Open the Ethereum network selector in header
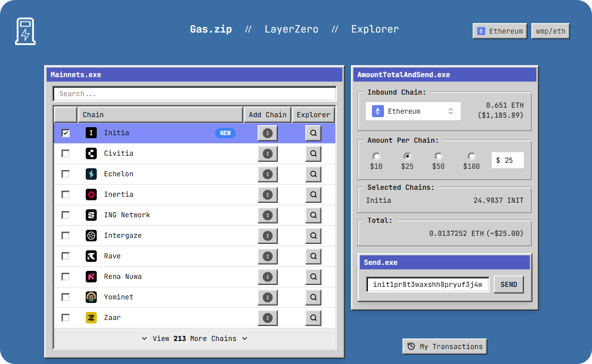Viewport: 592px width, 364px height. pos(500,31)
